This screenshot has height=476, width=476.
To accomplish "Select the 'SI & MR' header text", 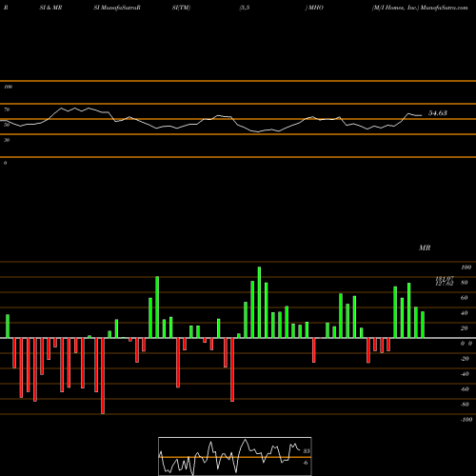I will pos(50,8).
